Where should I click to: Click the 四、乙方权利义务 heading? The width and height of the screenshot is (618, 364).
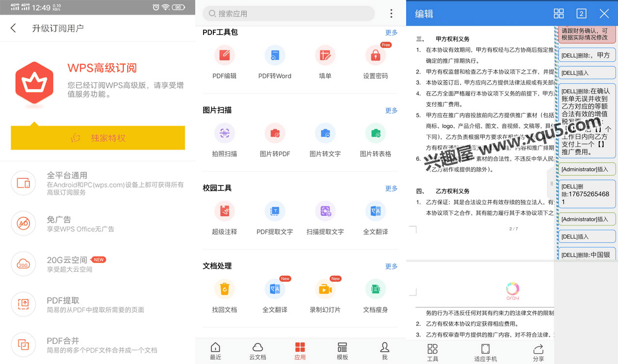(443, 191)
